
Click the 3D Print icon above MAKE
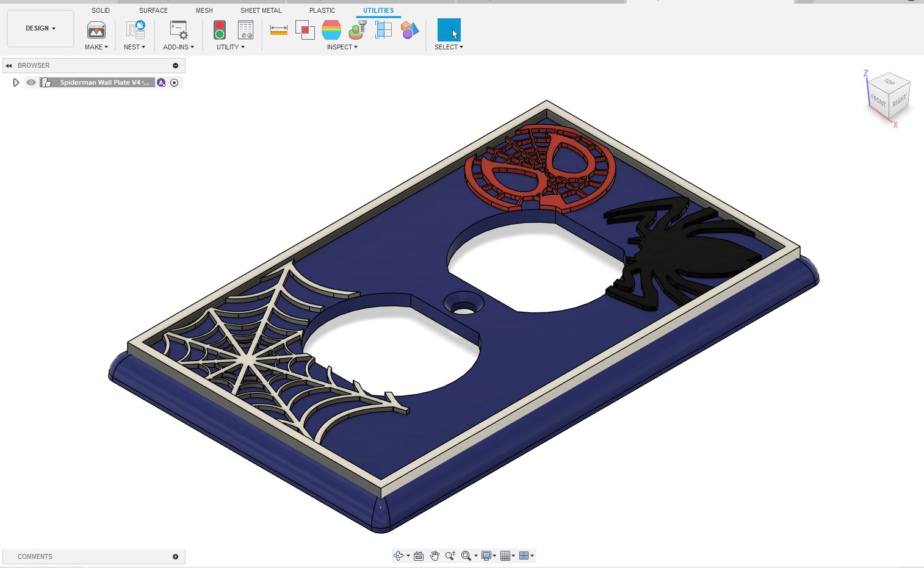click(x=96, y=30)
